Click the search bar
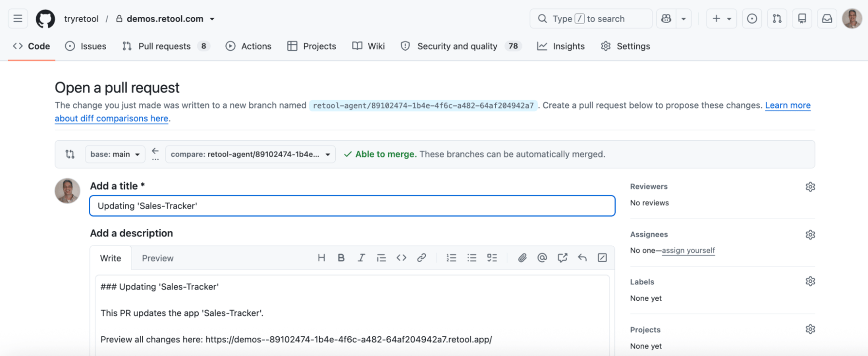This screenshot has height=356, width=868. [x=591, y=19]
